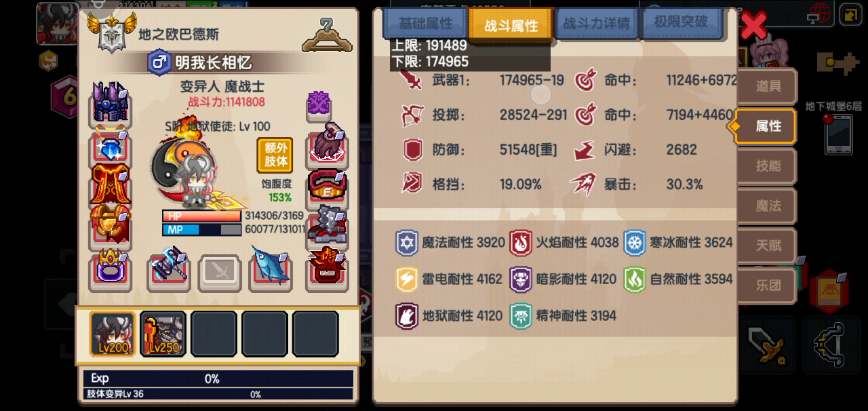Open the 技能 side menu
Screen dimensions: 868x411
768,165
